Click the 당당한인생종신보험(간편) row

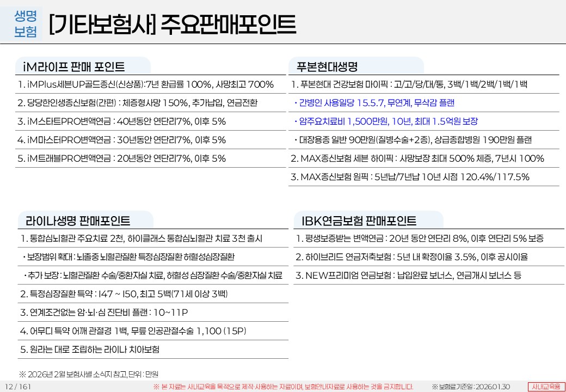[x=138, y=103]
